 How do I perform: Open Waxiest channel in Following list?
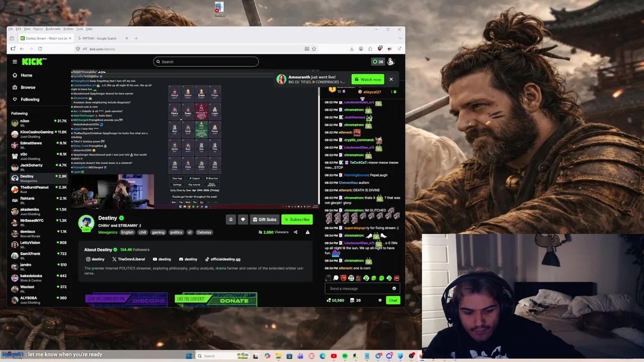tap(39, 289)
